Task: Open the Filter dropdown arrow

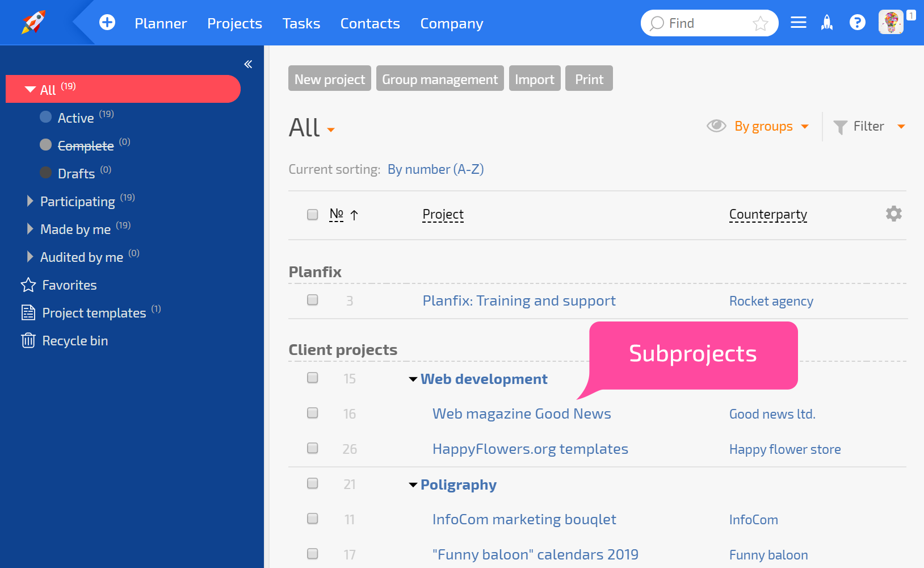Action: click(901, 127)
